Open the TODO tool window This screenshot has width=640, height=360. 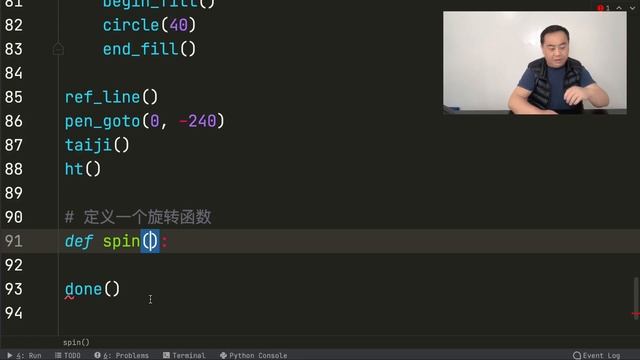[68, 355]
